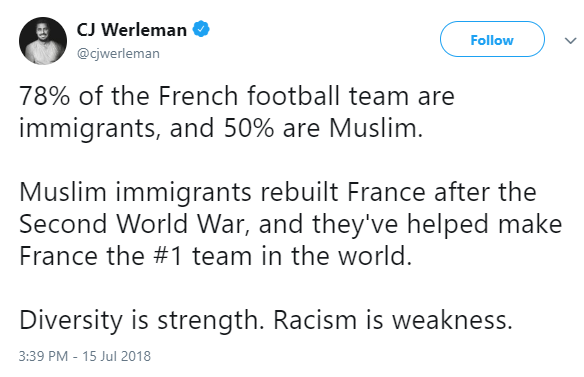The height and width of the screenshot is (377, 584).
Task: Click the line beginning Second World War
Action: (x=291, y=225)
